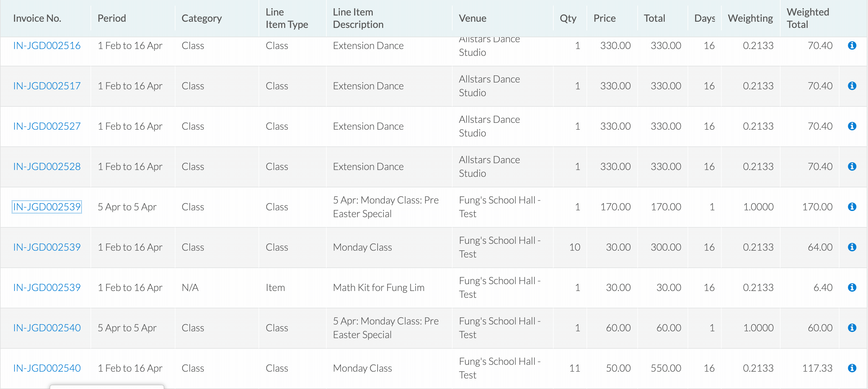868x389 pixels.
Task: Click info icon on Math Kit row
Action: click(852, 288)
